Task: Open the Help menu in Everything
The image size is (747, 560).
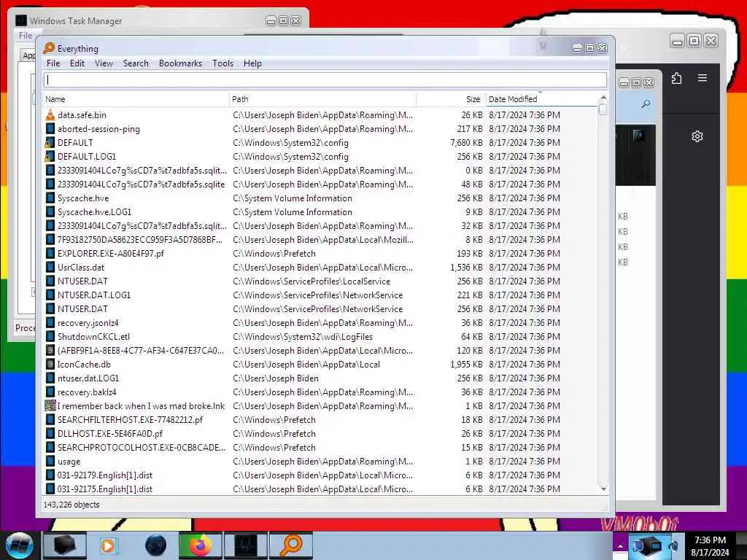Action: [x=252, y=63]
